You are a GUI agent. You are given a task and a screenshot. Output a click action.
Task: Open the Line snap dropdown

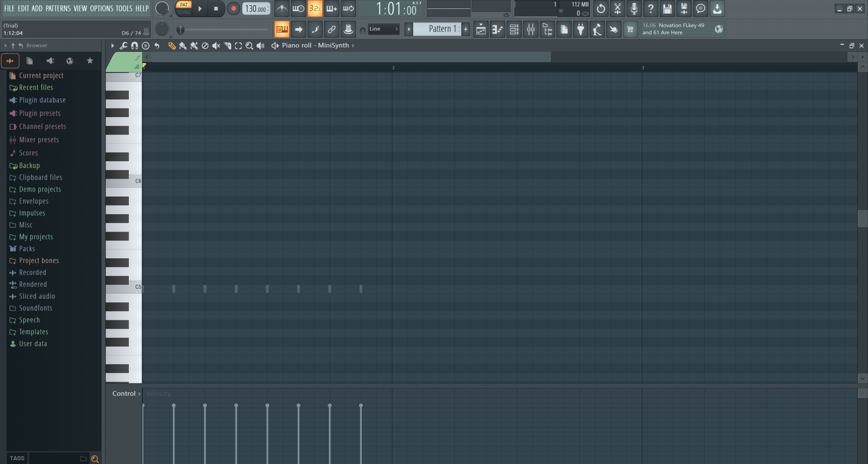point(384,29)
